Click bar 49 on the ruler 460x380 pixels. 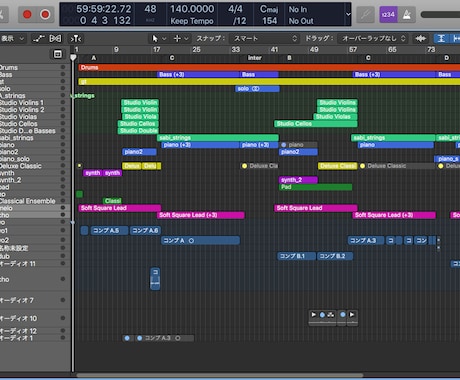[x=314, y=50]
